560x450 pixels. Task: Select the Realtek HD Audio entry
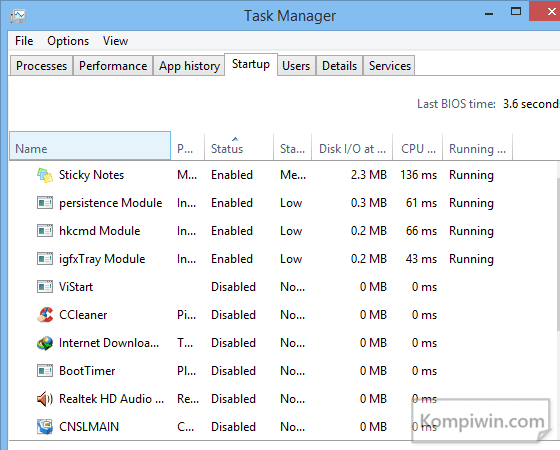click(111, 399)
